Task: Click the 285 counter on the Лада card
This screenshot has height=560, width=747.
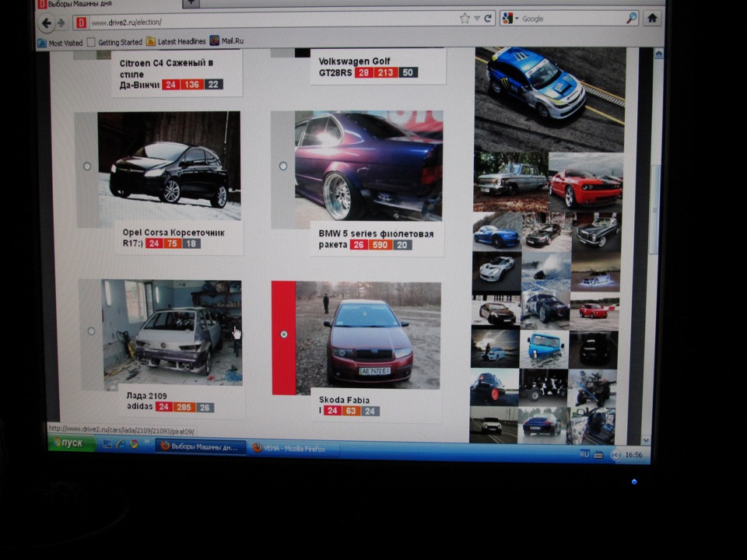Action: coord(184,407)
